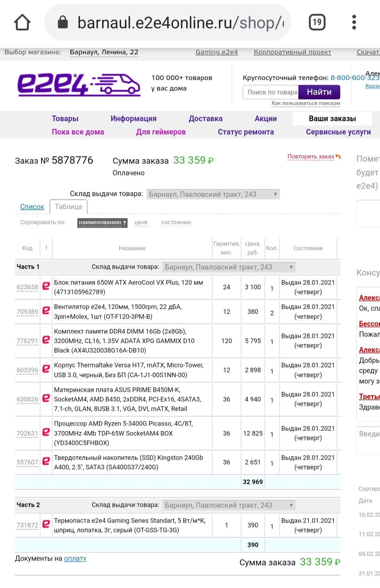Viewport: 380px width, 588px height.
Task: Click Как пользоваться поиском link
Action: [x=306, y=103]
